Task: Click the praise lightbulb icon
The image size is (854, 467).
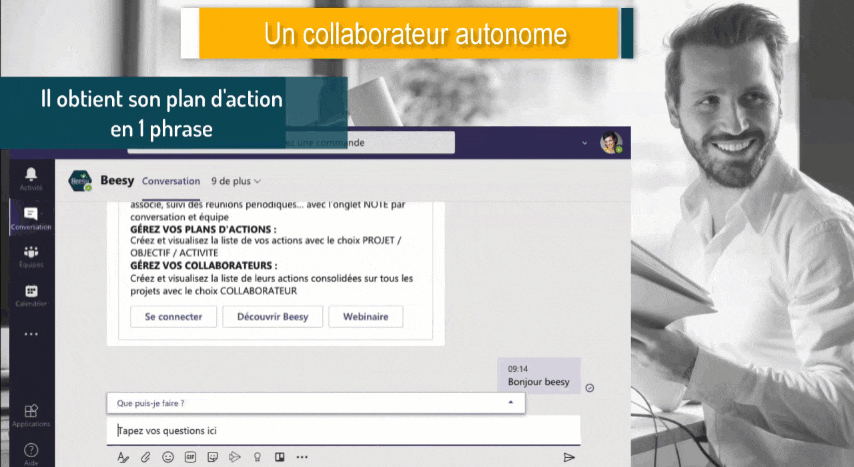Action: (x=257, y=457)
